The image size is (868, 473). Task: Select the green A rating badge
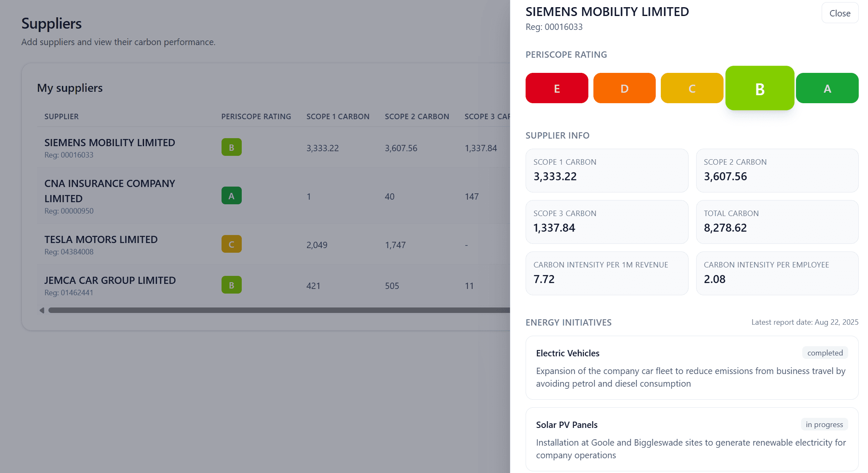coord(827,88)
